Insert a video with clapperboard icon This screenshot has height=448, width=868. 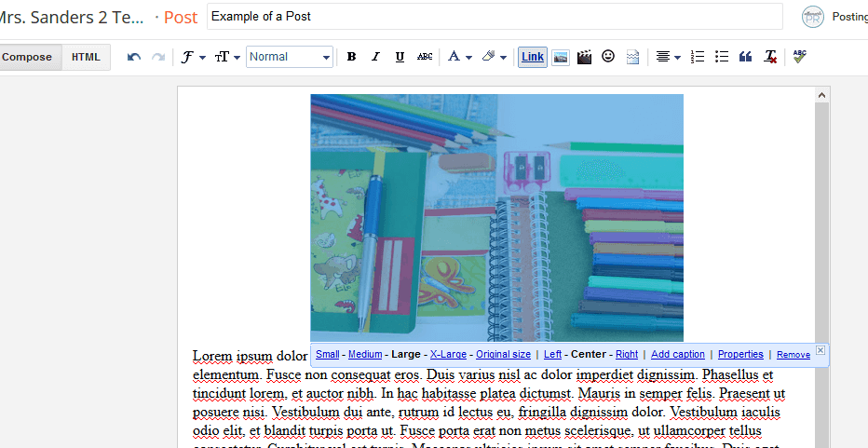[x=585, y=57]
